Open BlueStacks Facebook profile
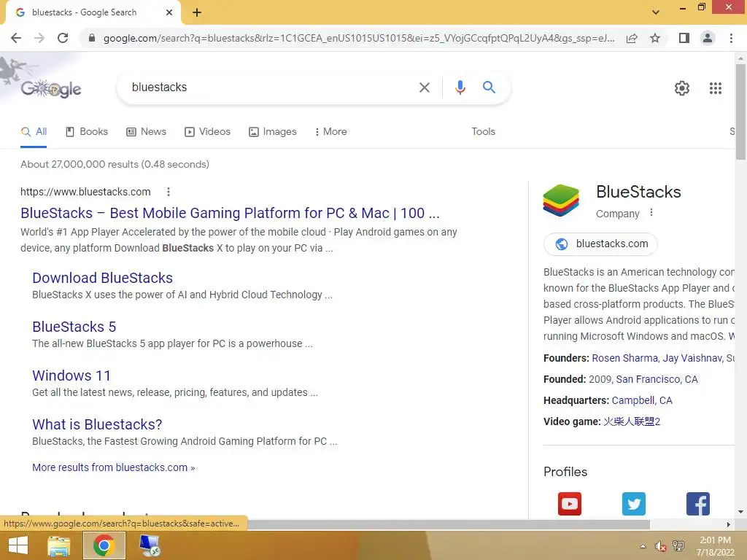 pos(698,504)
